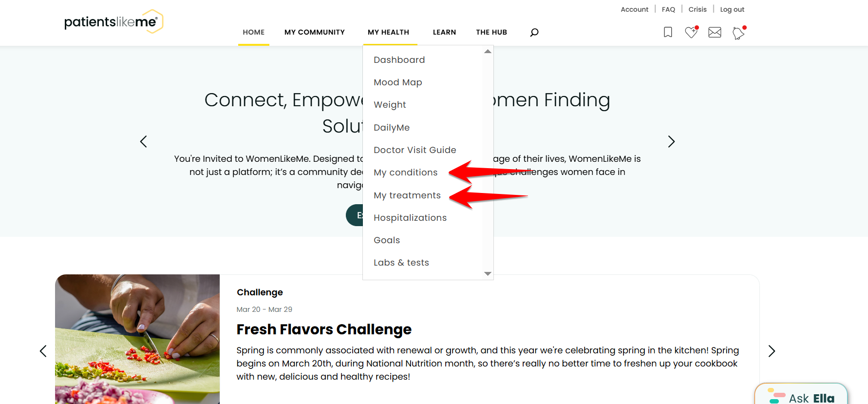Open the Crisis link at top
Screen dimensions: 868x404
[x=698, y=9]
